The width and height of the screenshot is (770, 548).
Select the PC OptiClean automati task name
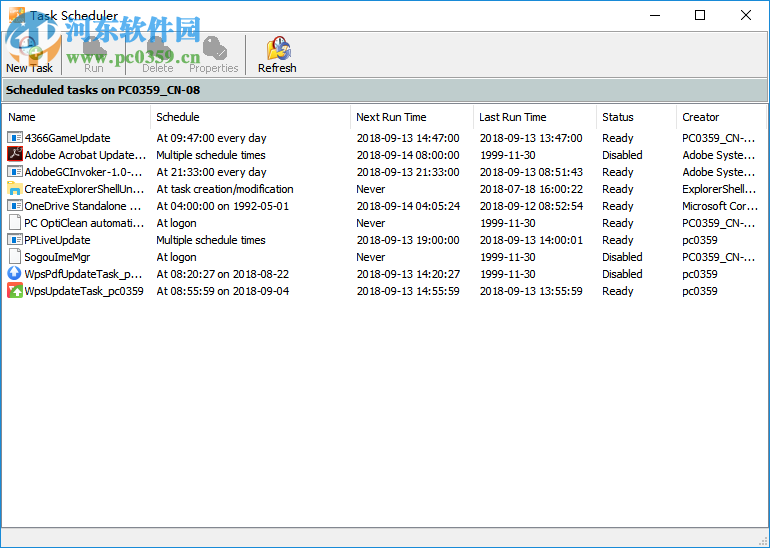pos(84,223)
